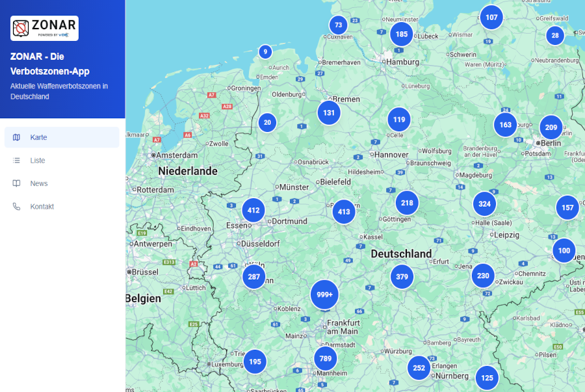Click the list icon beside Liste
585x392 pixels.
tap(17, 161)
